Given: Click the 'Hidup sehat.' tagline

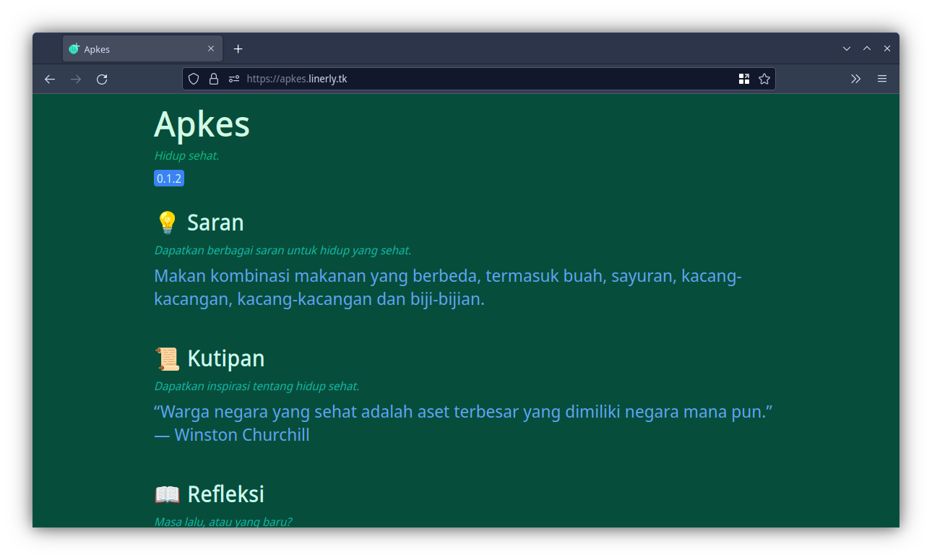Looking at the screenshot, I should [x=186, y=156].
